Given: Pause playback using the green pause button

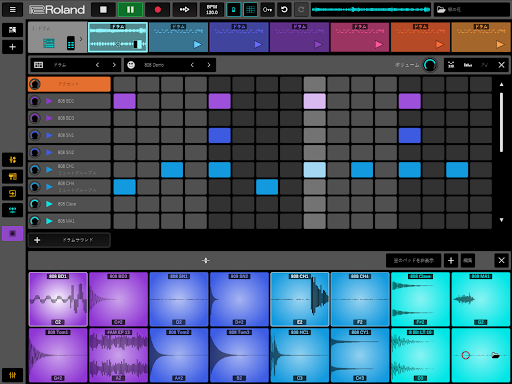Looking at the screenshot, I should point(130,9).
